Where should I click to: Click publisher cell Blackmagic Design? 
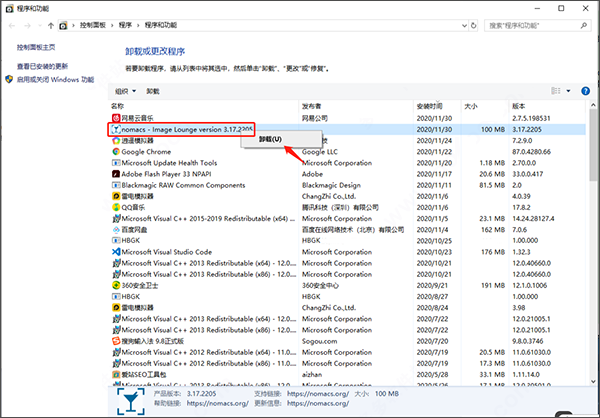pos(331,185)
